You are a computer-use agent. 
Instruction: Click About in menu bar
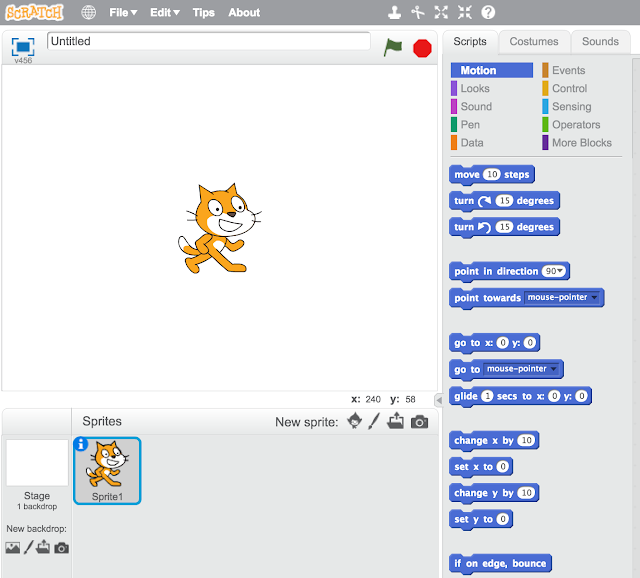point(244,13)
